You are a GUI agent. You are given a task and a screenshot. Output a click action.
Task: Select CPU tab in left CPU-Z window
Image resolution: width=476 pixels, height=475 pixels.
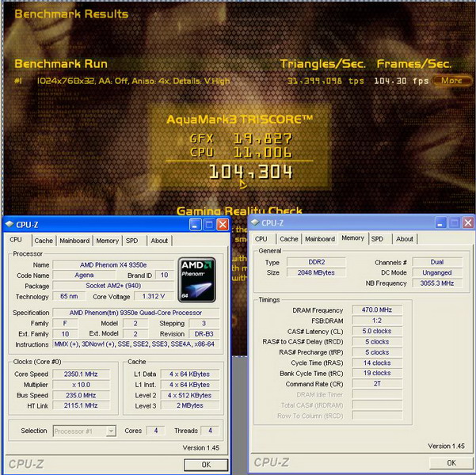coord(16,240)
